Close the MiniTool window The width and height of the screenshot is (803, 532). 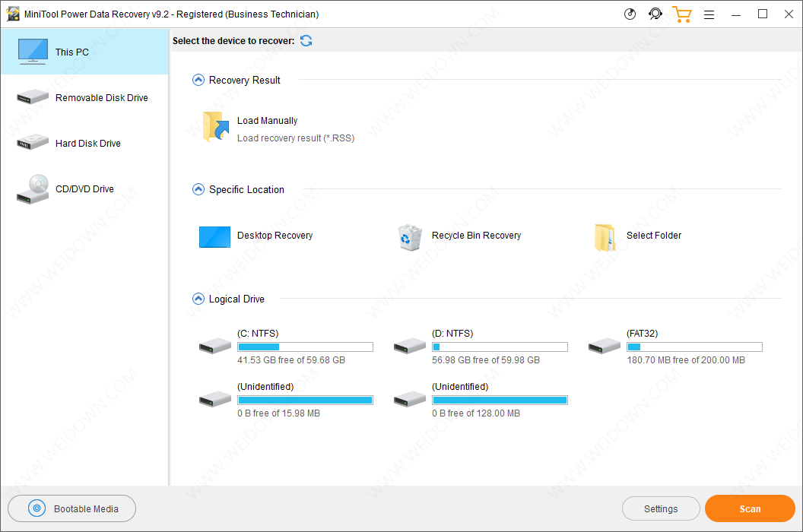(x=789, y=14)
